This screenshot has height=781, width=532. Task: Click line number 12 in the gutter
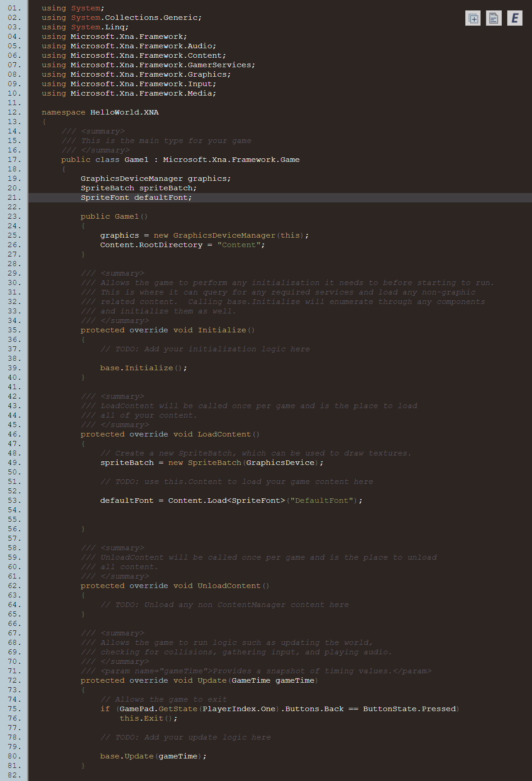coord(14,112)
